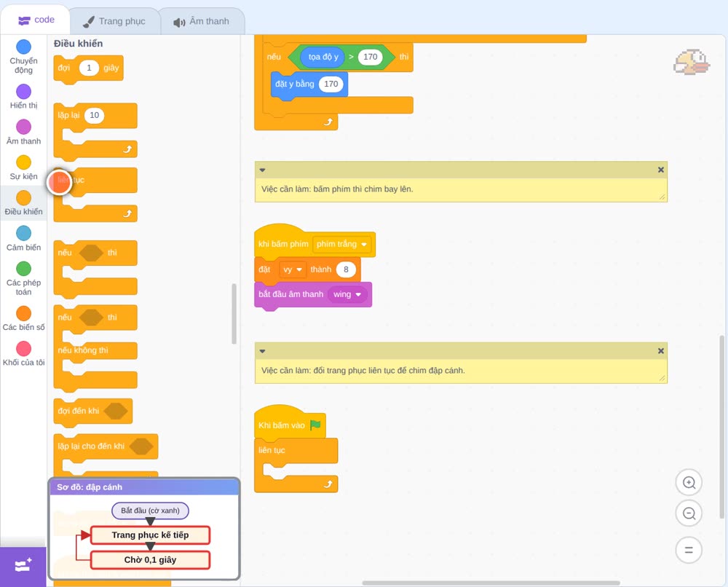Screen dimensions: 728x587
Task: Click the workspace horizontal scrollbar
Action: pyautogui.click(x=491, y=583)
